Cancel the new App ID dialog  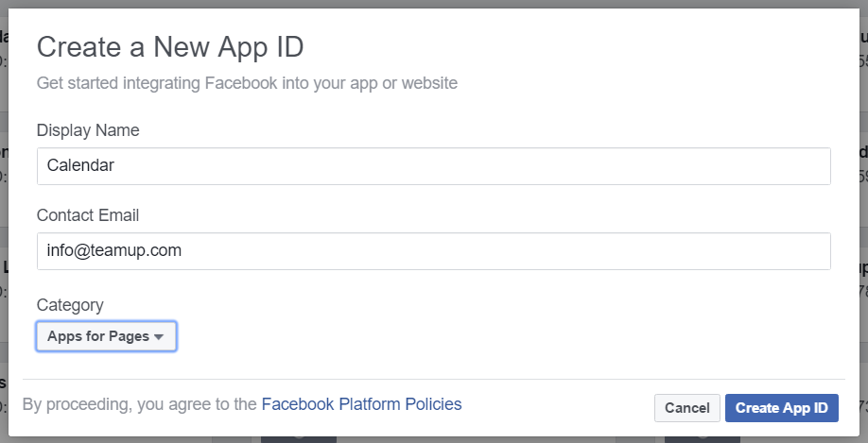pyautogui.click(x=687, y=408)
